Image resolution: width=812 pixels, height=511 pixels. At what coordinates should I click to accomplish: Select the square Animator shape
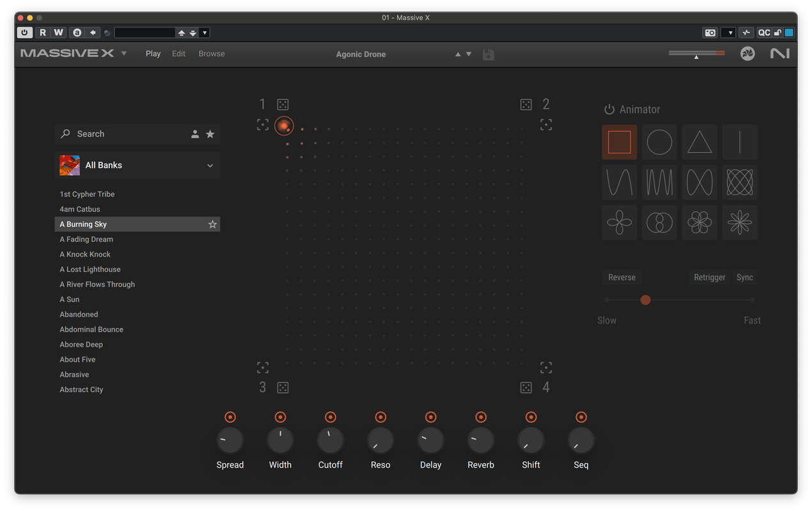tap(620, 142)
